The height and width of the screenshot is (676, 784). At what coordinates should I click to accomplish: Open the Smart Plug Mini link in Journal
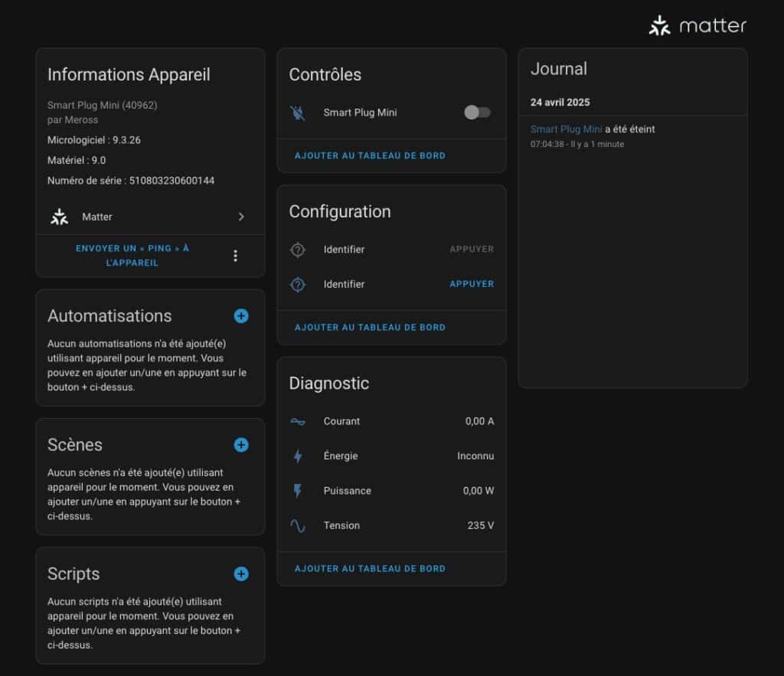click(566, 129)
